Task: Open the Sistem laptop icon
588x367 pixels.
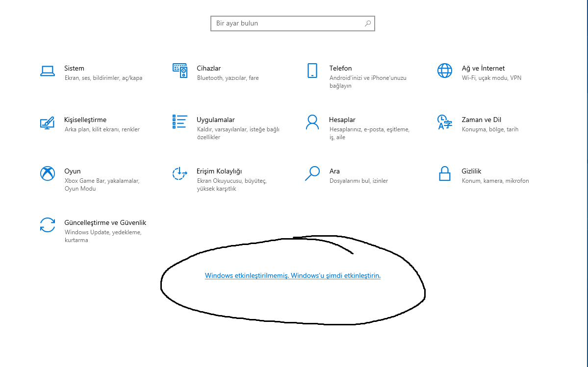Action: click(48, 71)
